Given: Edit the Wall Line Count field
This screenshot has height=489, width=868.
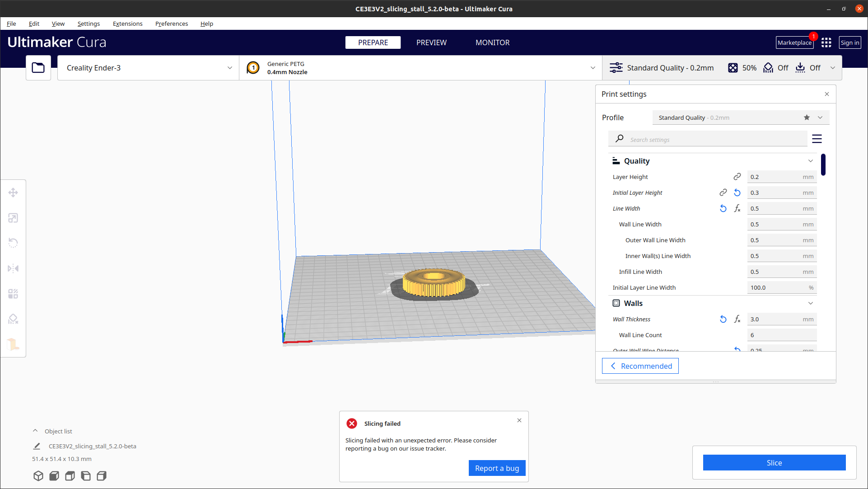Looking at the screenshot, I should [782, 335].
